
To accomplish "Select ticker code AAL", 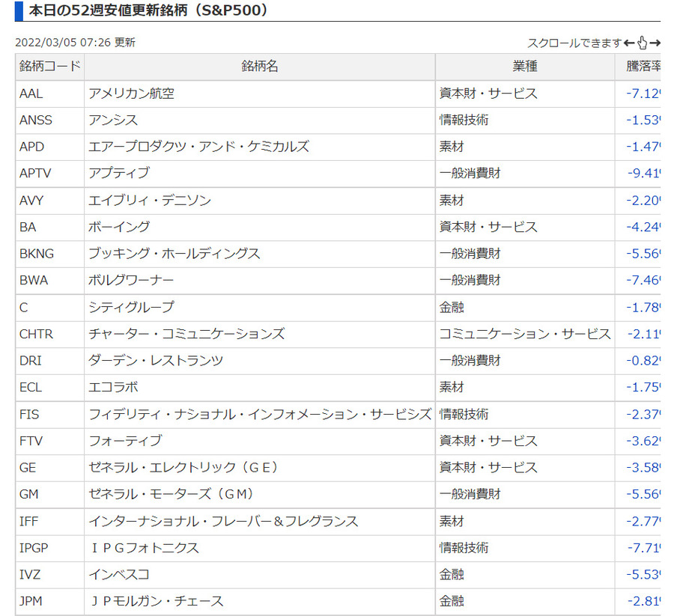I will 31,94.
